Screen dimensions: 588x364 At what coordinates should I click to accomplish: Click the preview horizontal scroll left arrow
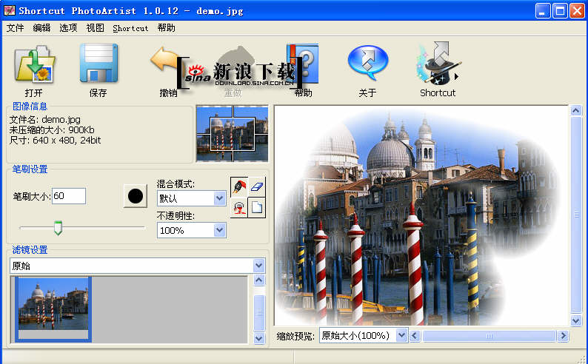pos(415,336)
